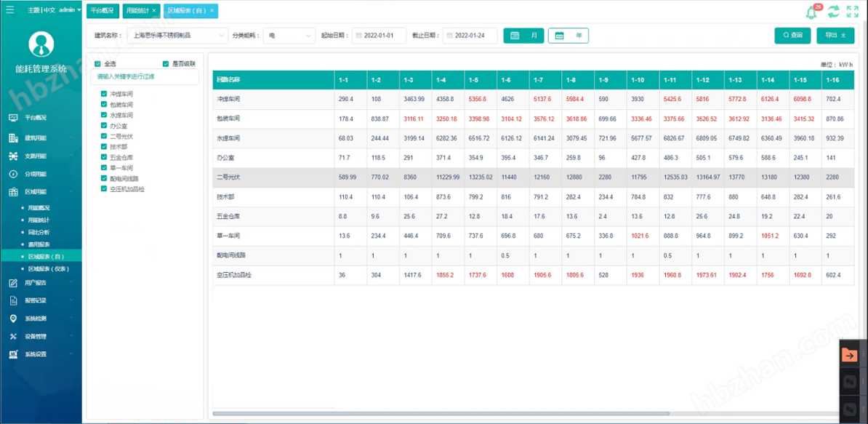Viewport: 868px width, 424px height.
Task: Open the hamburger menu icon
Action: [x=9, y=10]
